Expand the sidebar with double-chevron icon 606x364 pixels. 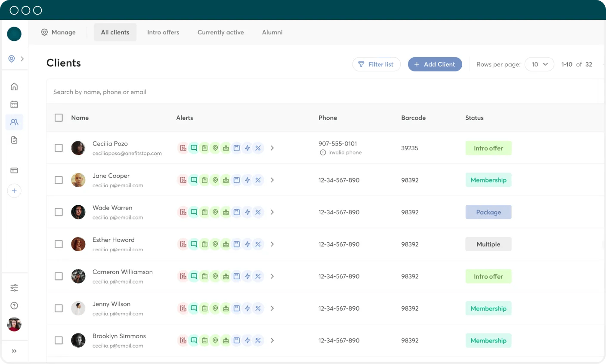pos(14,351)
